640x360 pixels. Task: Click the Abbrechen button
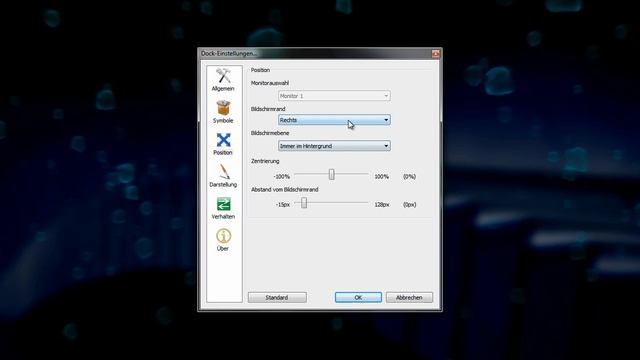click(x=409, y=298)
